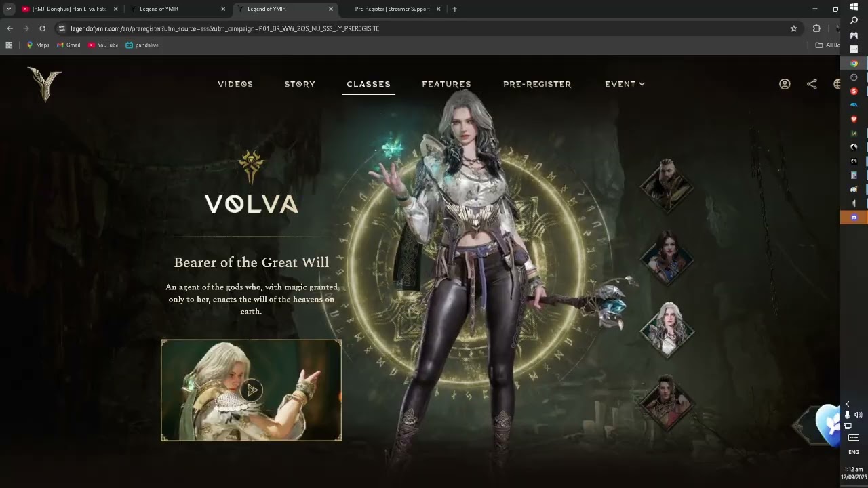868x488 pixels.
Task: Open the Windows Start menu
Action: [x=854, y=7]
